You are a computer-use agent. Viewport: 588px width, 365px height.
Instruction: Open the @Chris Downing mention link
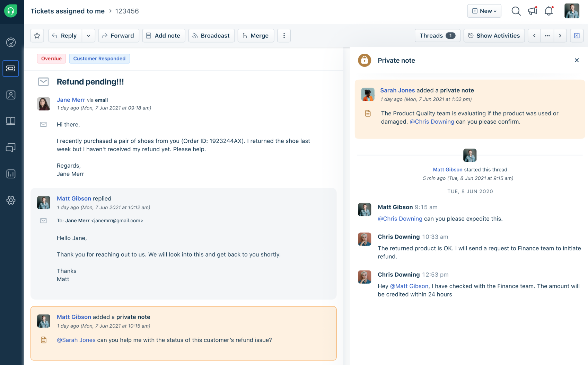tap(432, 122)
